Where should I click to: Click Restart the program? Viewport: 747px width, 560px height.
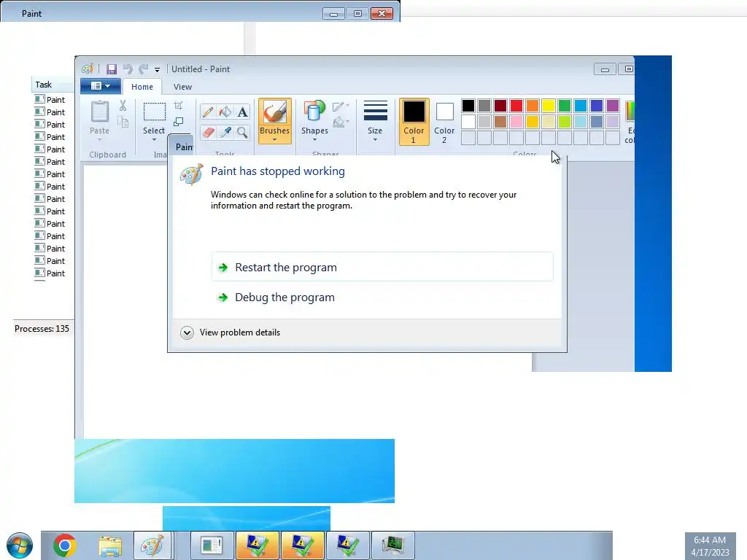[382, 267]
